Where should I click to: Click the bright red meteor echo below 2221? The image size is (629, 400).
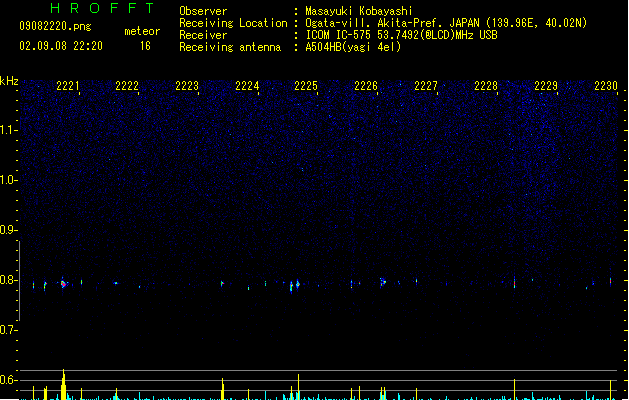click(x=63, y=284)
